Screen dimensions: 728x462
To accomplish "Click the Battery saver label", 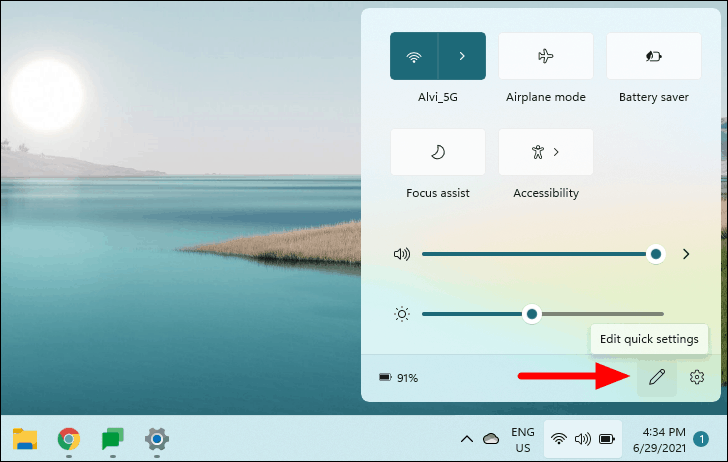I will click(x=654, y=97).
